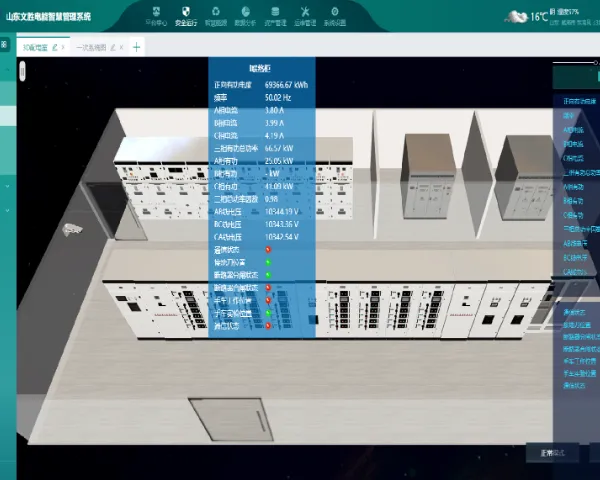Open the 系统设置 gear icon
Image resolution: width=600 pixels, height=480 pixels.
click(335, 11)
